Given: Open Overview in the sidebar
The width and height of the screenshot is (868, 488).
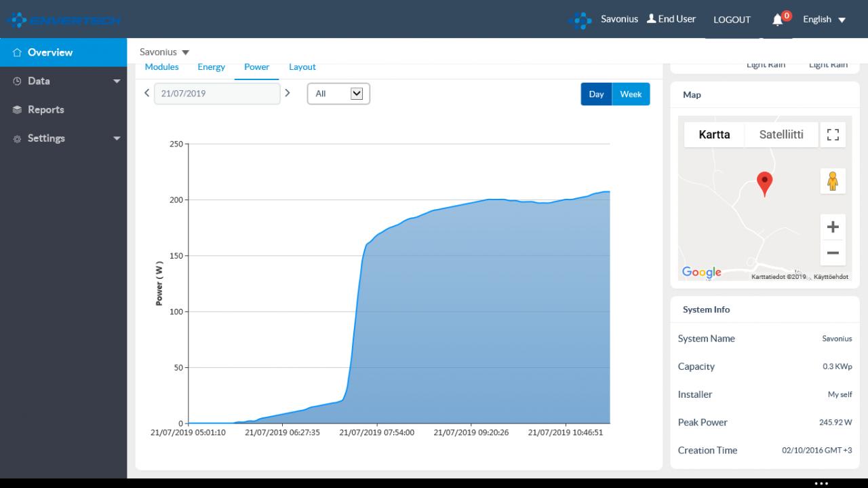Looking at the screenshot, I should pos(64,52).
